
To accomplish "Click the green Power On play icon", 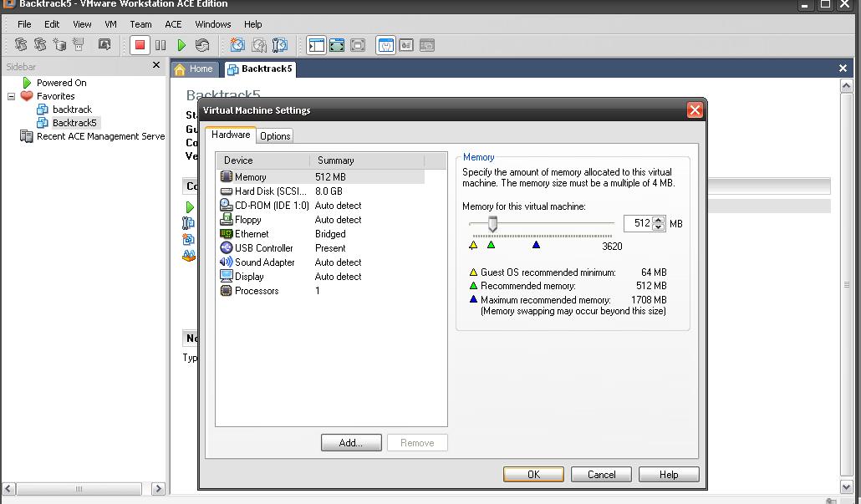I will coord(181,45).
